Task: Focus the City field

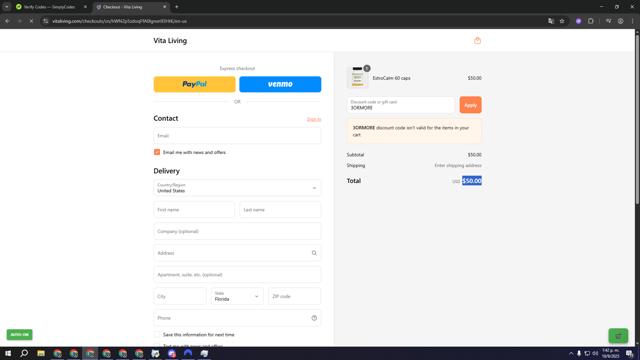Action: coord(180,296)
